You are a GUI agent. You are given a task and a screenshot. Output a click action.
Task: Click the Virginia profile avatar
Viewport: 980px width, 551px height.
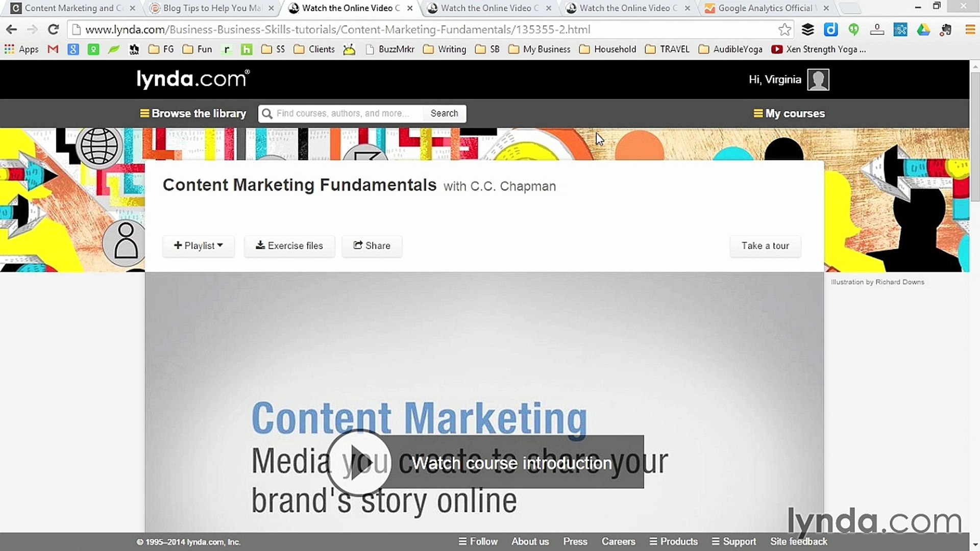click(818, 80)
